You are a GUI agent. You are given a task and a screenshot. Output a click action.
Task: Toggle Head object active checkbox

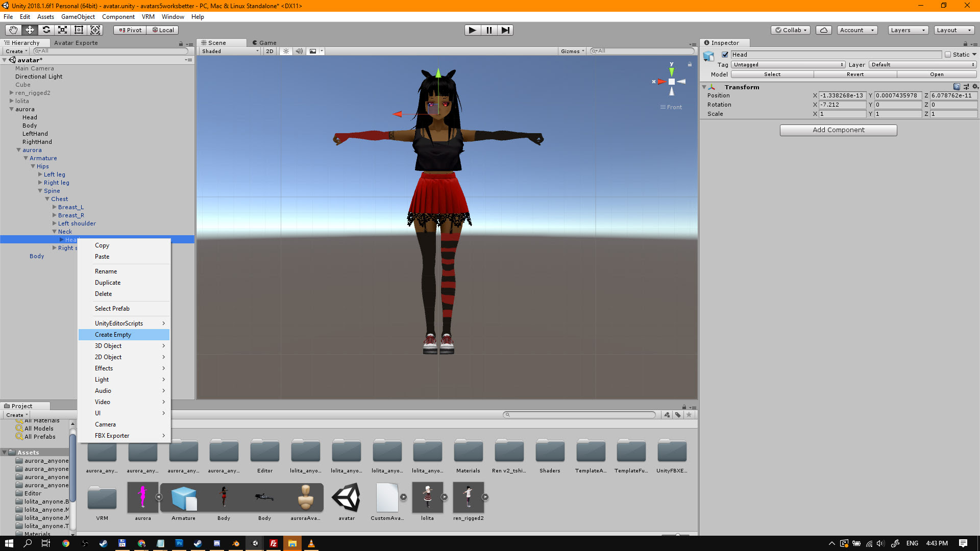[x=725, y=55]
